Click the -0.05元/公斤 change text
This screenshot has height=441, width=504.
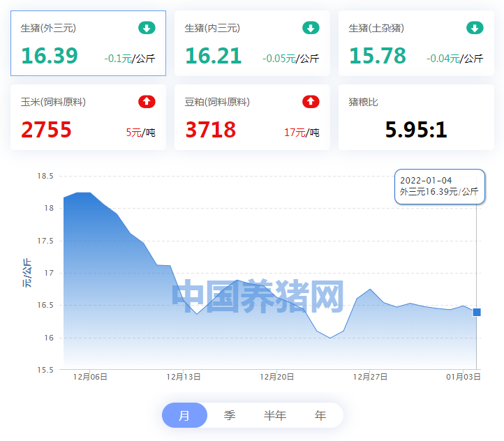[291, 59]
